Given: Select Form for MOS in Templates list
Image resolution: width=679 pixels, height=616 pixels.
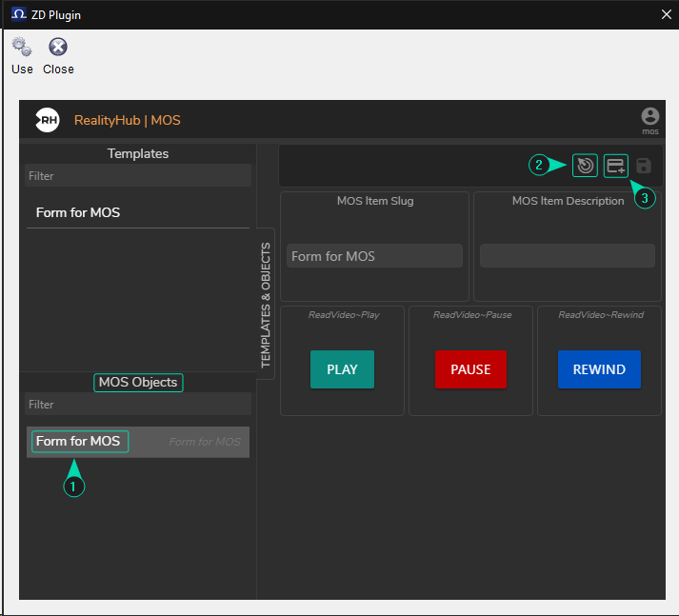Looking at the screenshot, I should pyautogui.click(x=78, y=212).
